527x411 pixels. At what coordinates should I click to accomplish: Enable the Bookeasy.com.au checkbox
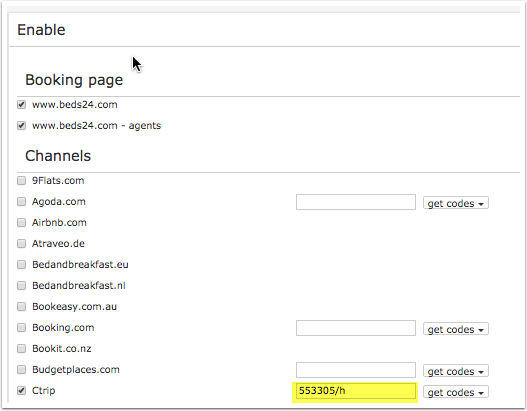22,307
